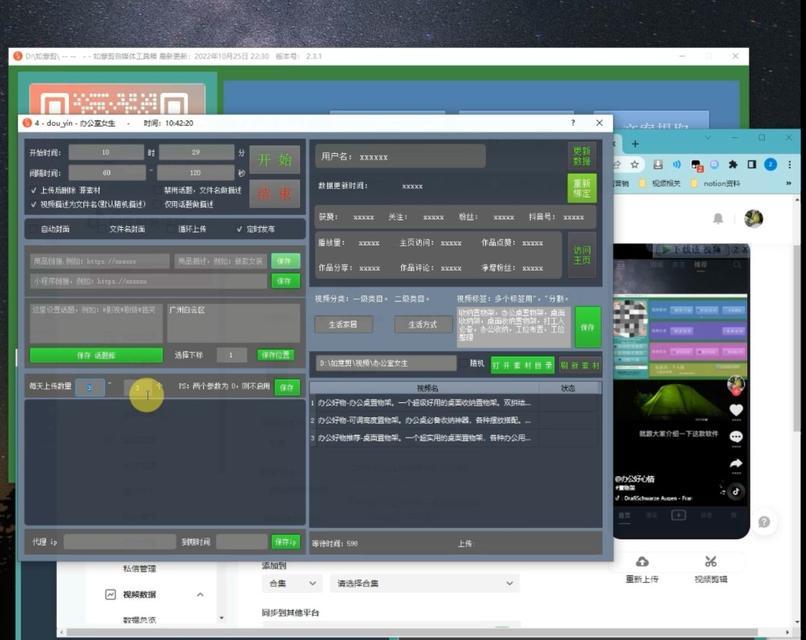Click the green 保存 话题库 button
The image size is (806, 640).
96,355
